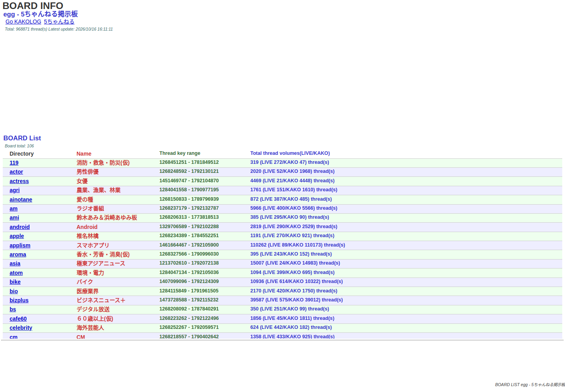The image size is (565, 392).
Task: Click the Board total: 106 text
Action: coord(19,146)
